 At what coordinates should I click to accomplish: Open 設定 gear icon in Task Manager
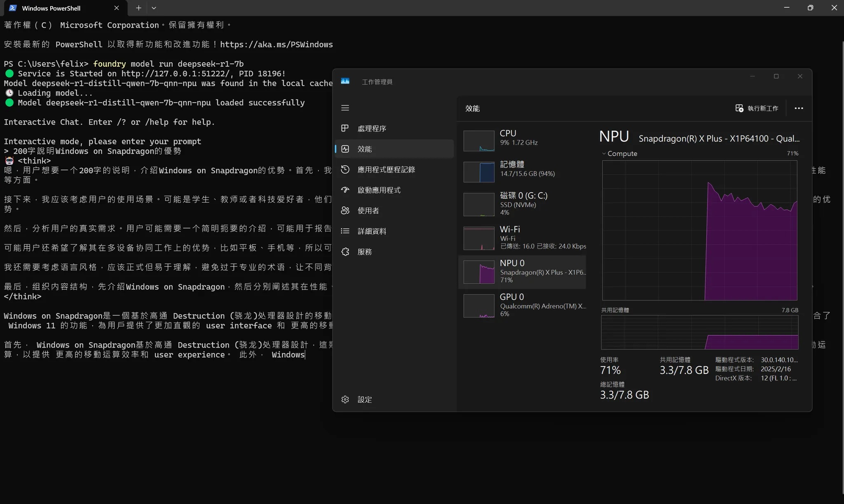click(345, 399)
